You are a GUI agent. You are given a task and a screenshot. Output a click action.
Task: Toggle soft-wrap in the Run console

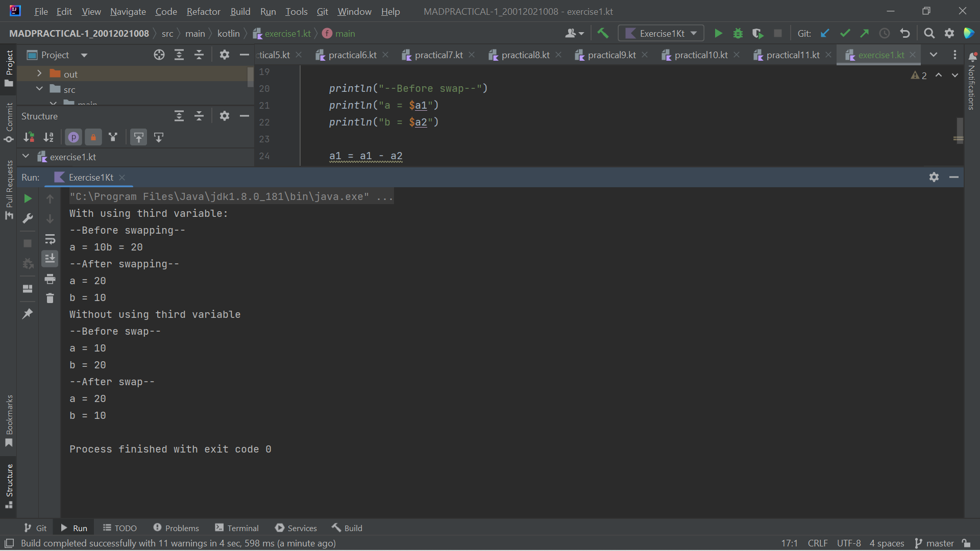(50, 239)
